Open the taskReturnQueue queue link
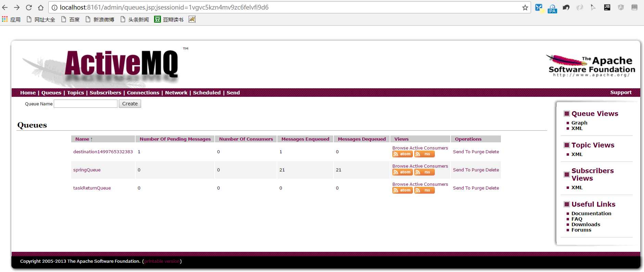 (x=92, y=188)
